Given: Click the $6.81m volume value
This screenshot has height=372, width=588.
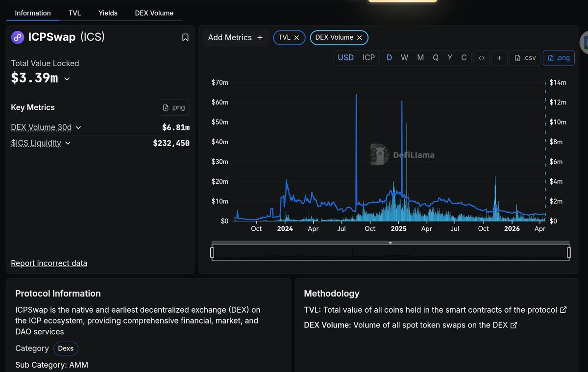Looking at the screenshot, I should (x=176, y=127).
